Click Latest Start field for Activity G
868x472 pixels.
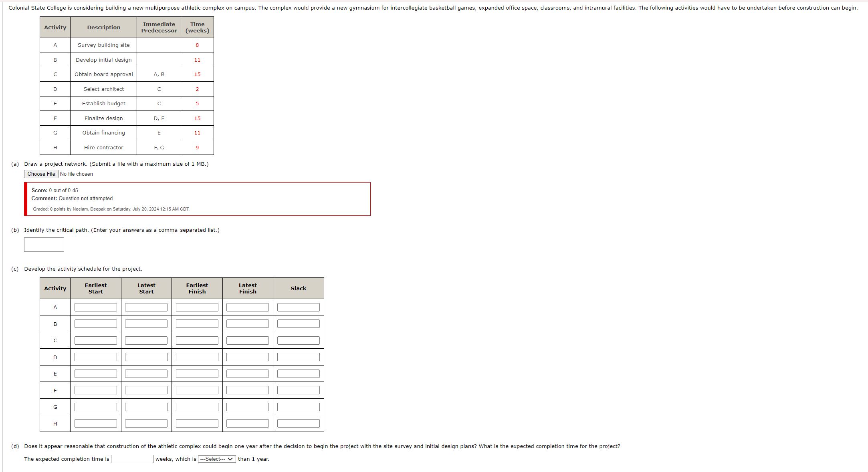tap(146, 406)
